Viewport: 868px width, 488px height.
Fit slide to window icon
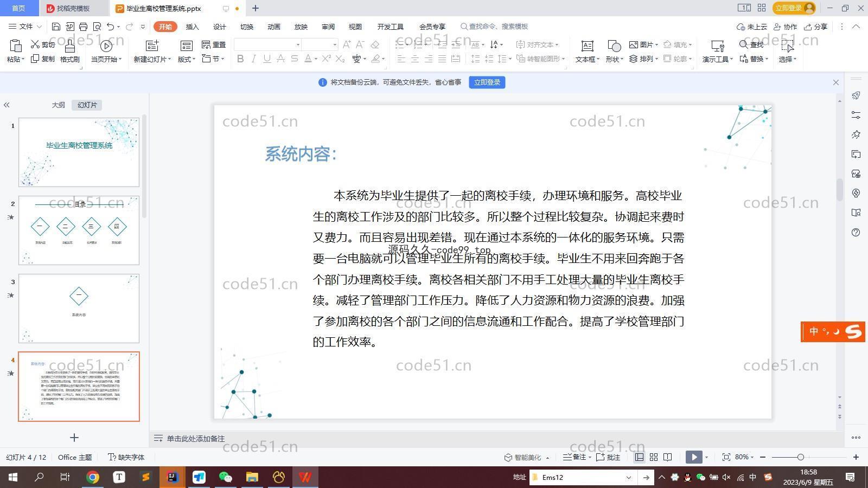tap(726, 457)
